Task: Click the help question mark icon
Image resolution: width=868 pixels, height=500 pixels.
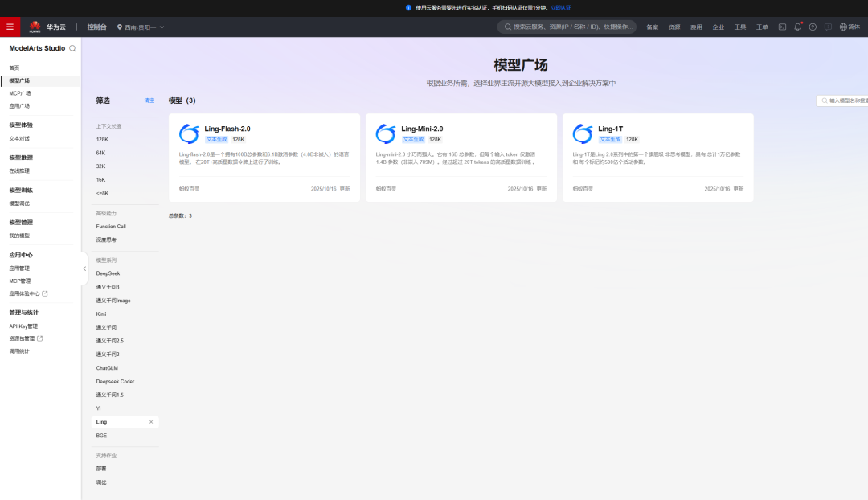Action: point(813,27)
